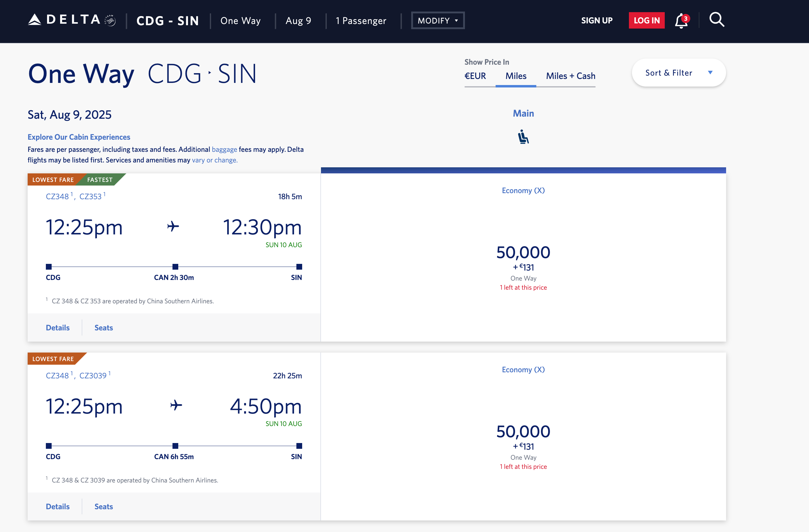809x532 pixels.
Task: View Seats for the 18h 5m flight
Action: pos(104,328)
